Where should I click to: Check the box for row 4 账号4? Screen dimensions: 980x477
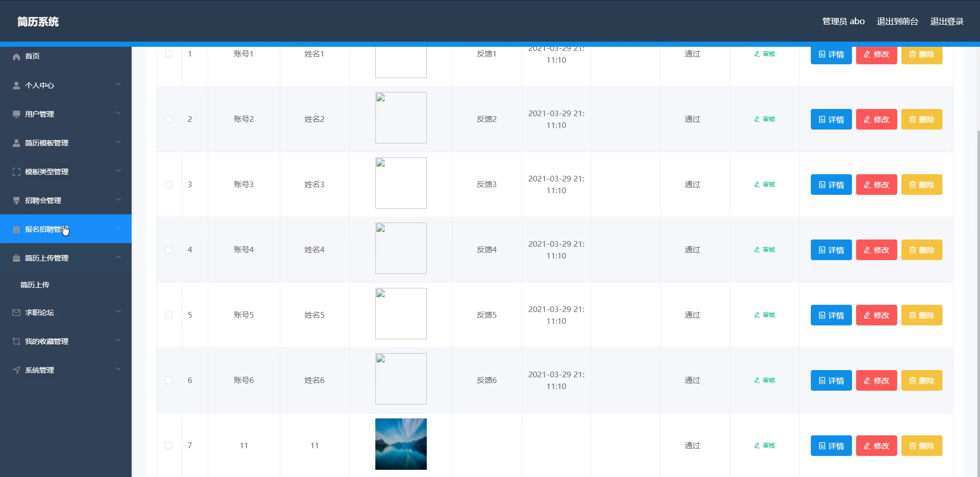click(x=169, y=250)
